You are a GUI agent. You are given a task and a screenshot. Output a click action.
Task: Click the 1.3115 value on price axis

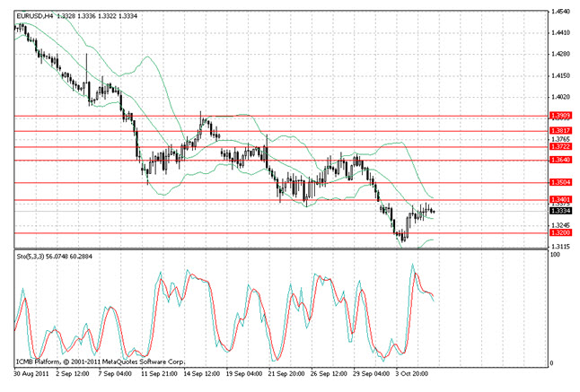[x=563, y=246]
